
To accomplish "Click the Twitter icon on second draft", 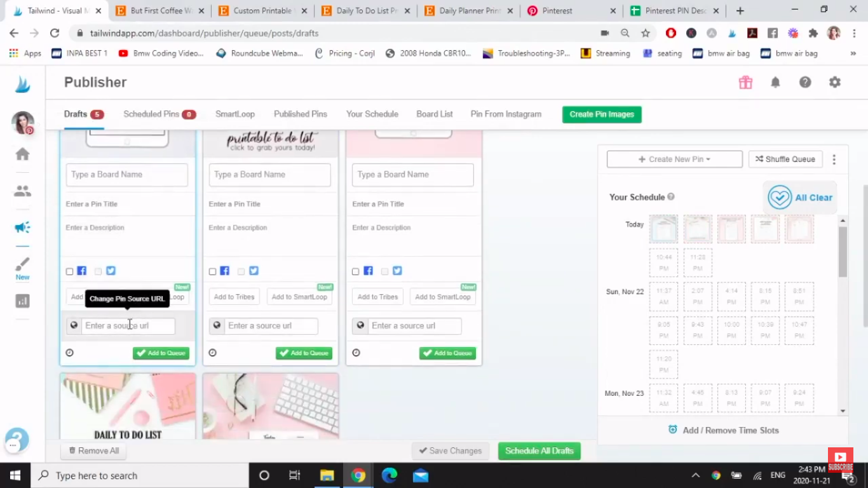I will pyautogui.click(x=254, y=271).
